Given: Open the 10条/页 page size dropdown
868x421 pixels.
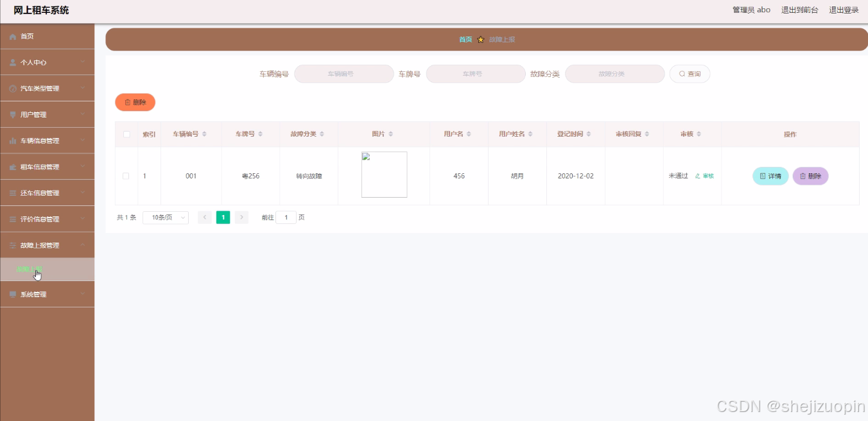Looking at the screenshot, I should click(x=166, y=218).
